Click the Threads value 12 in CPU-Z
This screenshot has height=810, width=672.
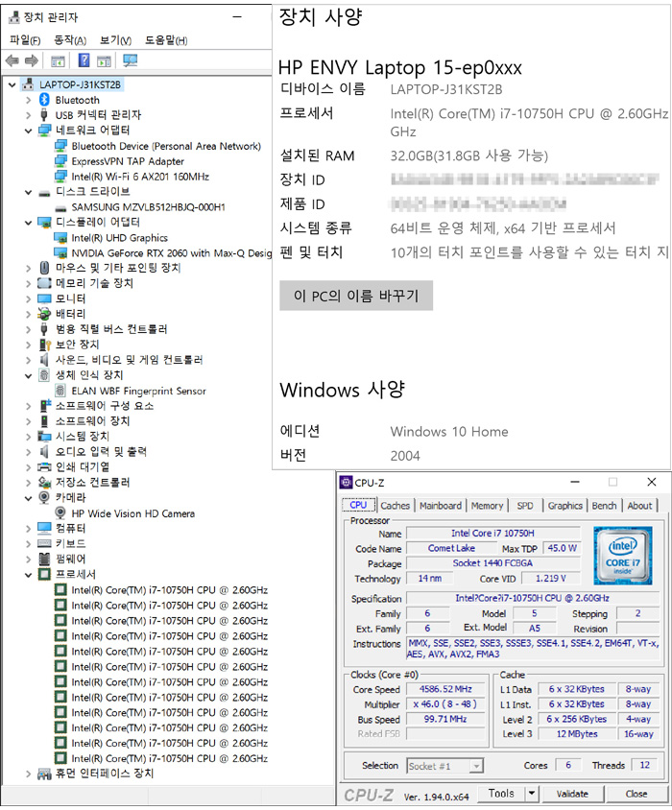pyautogui.click(x=644, y=765)
